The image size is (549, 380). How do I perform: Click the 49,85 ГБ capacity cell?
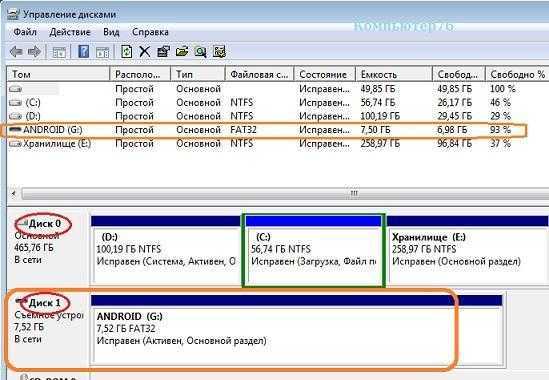pyautogui.click(x=378, y=89)
